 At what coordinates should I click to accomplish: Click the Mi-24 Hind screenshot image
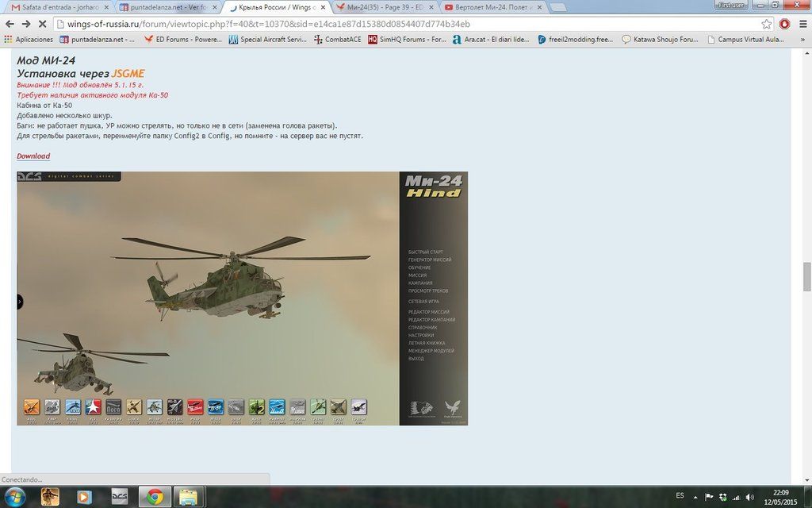(242, 298)
